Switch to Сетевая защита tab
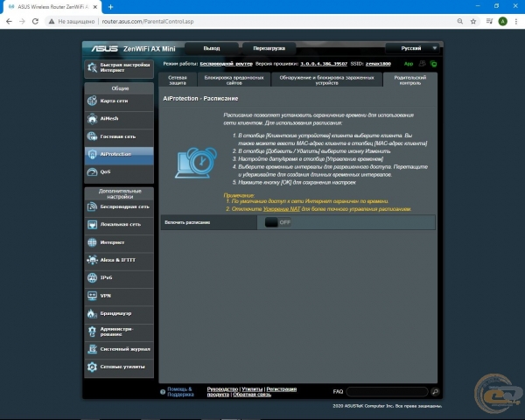This screenshot has width=525, height=420. (178, 80)
